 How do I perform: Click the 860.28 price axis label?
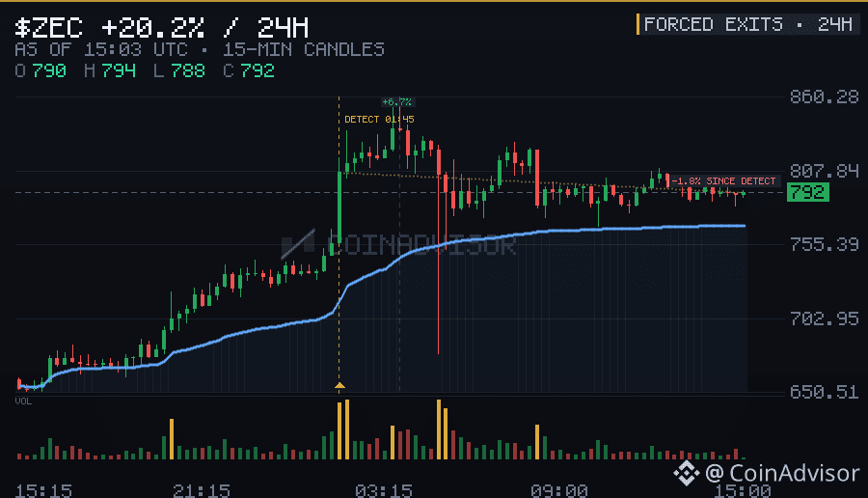coord(825,97)
